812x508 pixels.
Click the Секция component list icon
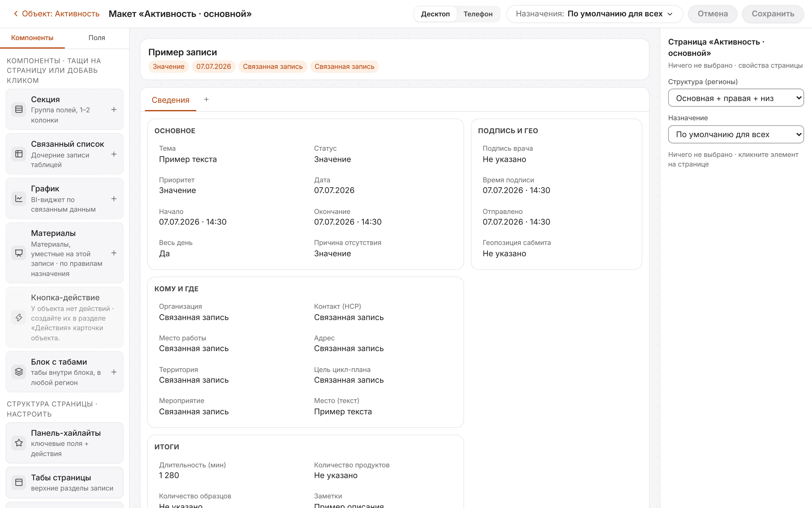19,110
